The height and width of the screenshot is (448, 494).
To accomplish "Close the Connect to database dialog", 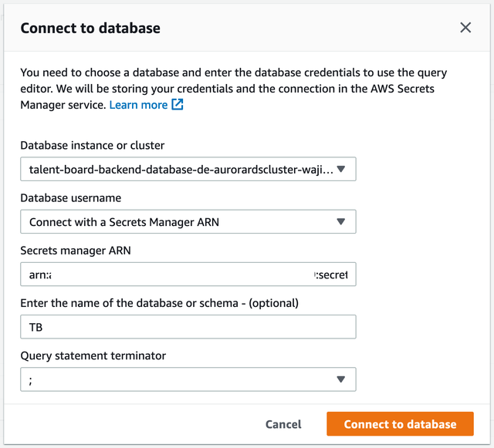I will pyautogui.click(x=465, y=28).
